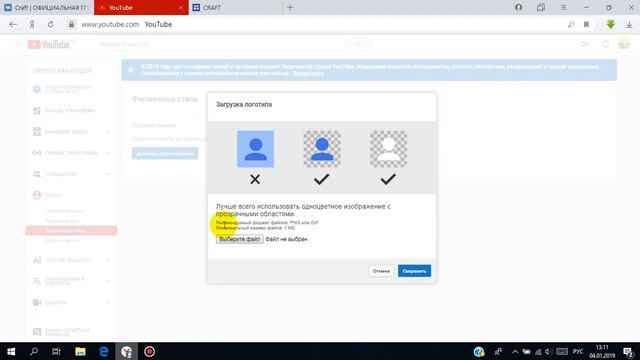640x360 pixels.
Task: Open the YouTube account avatar menu
Action: [624, 44]
